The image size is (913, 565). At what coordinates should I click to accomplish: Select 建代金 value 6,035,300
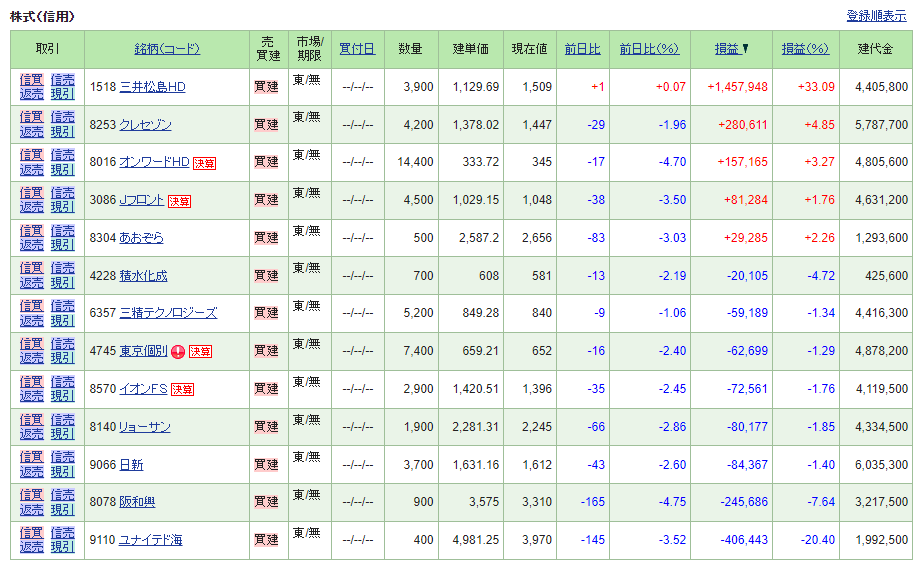(x=882, y=465)
